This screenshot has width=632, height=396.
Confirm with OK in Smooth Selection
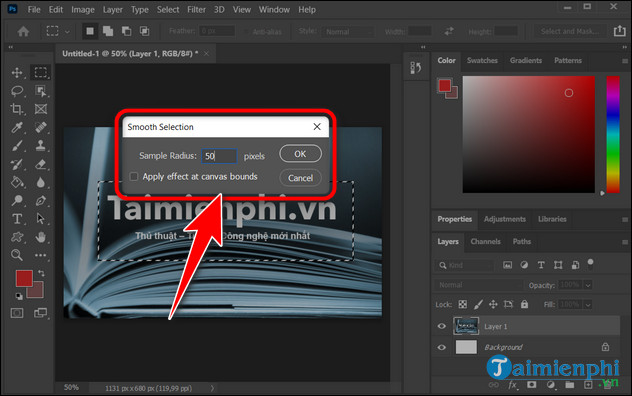[x=300, y=154]
